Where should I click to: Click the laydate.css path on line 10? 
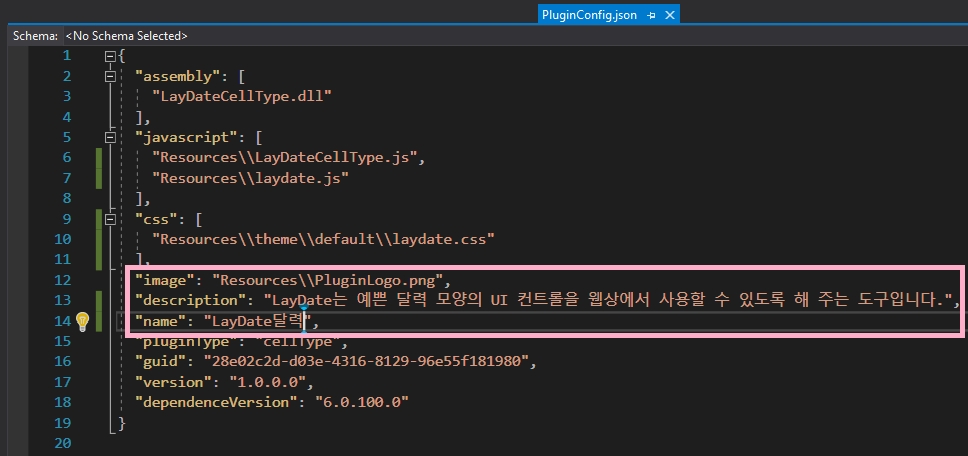click(x=323, y=239)
